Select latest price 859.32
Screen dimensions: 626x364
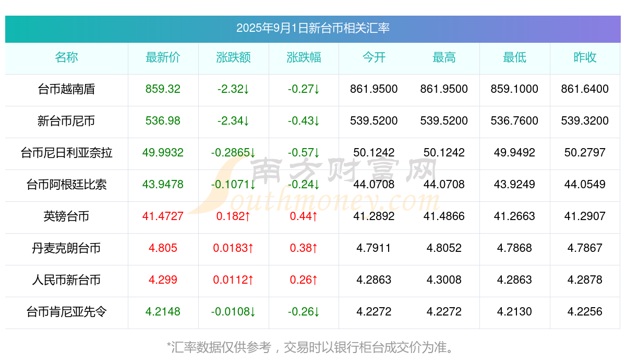point(163,89)
